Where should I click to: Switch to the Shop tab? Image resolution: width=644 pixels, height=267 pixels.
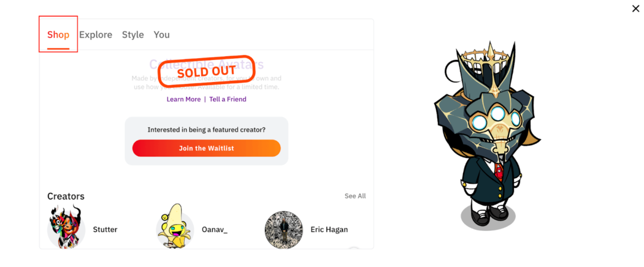(x=58, y=35)
